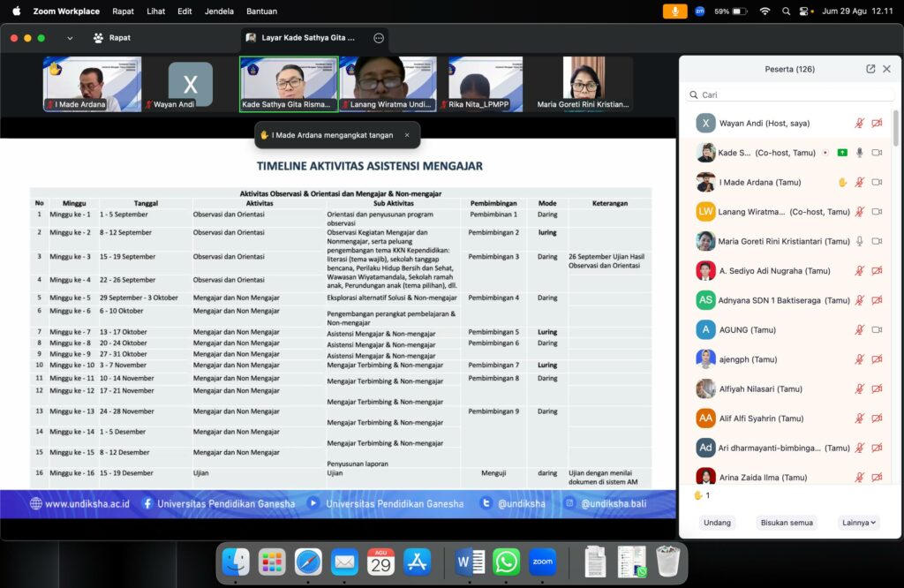Open Spotlight search in menu bar
Viewport: 904px width, 588px height.
(786, 11)
